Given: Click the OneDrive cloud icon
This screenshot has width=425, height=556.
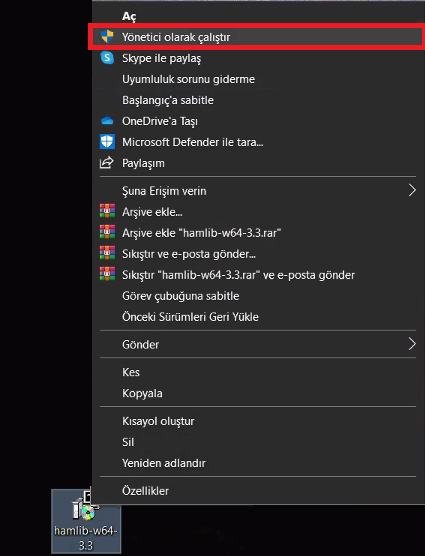Looking at the screenshot, I should (x=107, y=121).
